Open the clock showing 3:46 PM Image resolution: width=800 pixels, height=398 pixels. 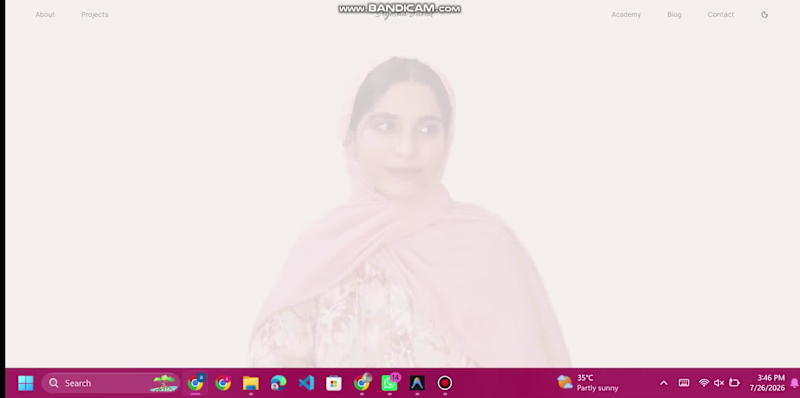coord(767,383)
